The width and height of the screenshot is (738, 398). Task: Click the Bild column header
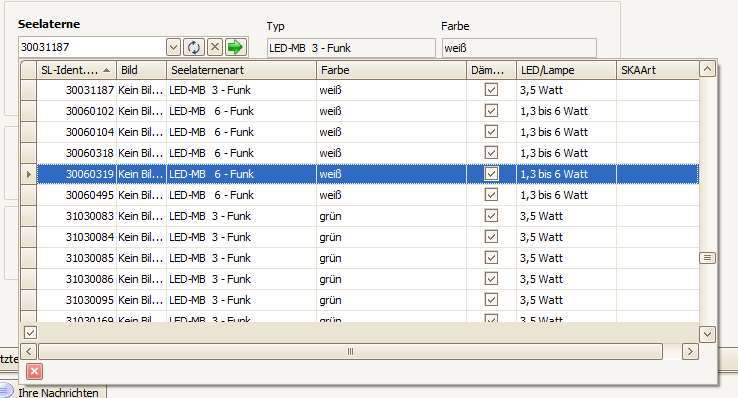141,70
